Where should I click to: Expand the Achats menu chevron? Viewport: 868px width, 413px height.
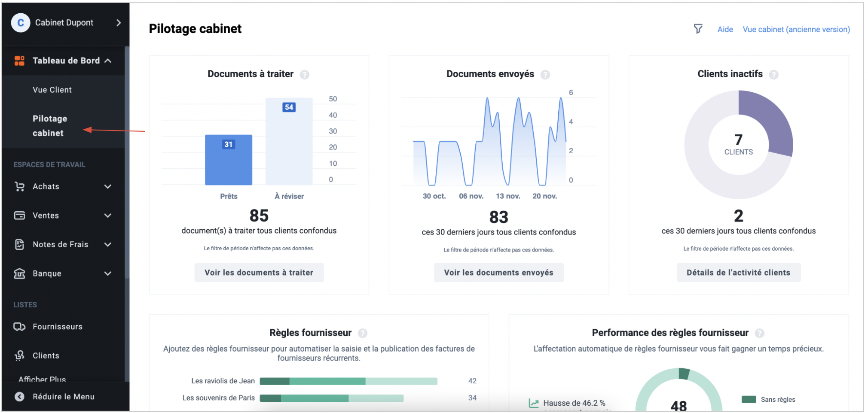(108, 186)
